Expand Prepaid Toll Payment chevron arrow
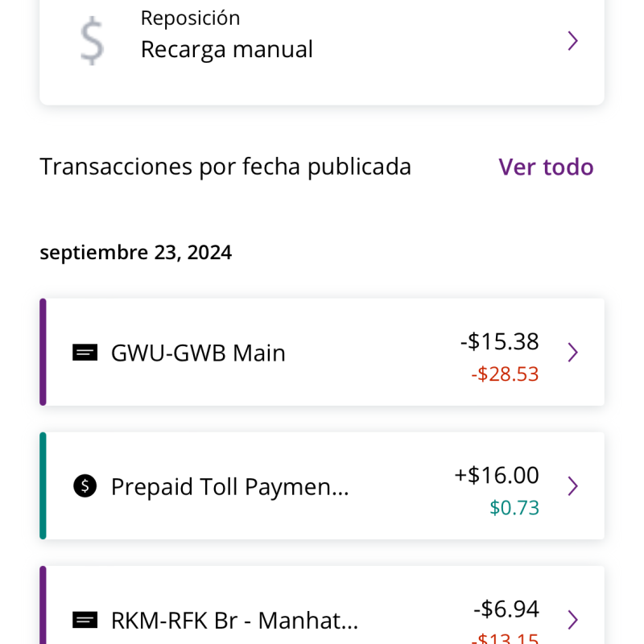The width and height of the screenshot is (644, 644). click(573, 486)
